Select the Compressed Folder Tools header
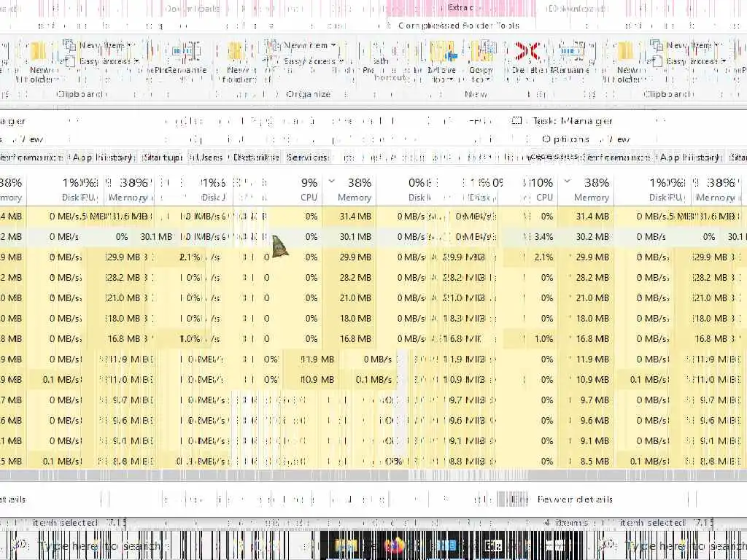The width and height of the screenshot is (747, 560). tap(458, 26)
